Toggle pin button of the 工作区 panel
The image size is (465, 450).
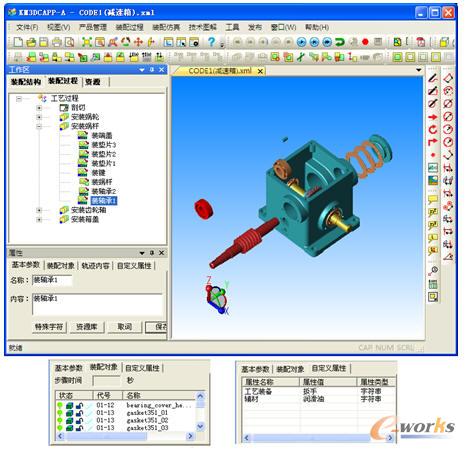[x=152, y=69]
